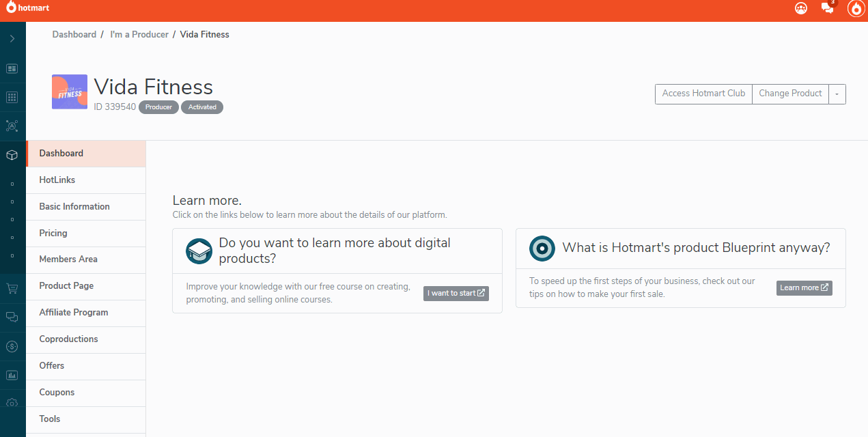Open the gear settings icon in sidebar

(12, 404)
